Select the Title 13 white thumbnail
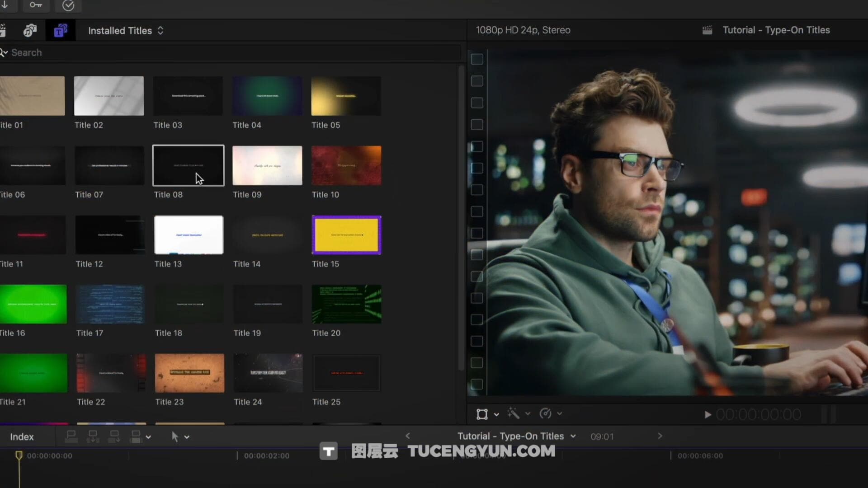The image size is (868, 488). click(189, 235)
